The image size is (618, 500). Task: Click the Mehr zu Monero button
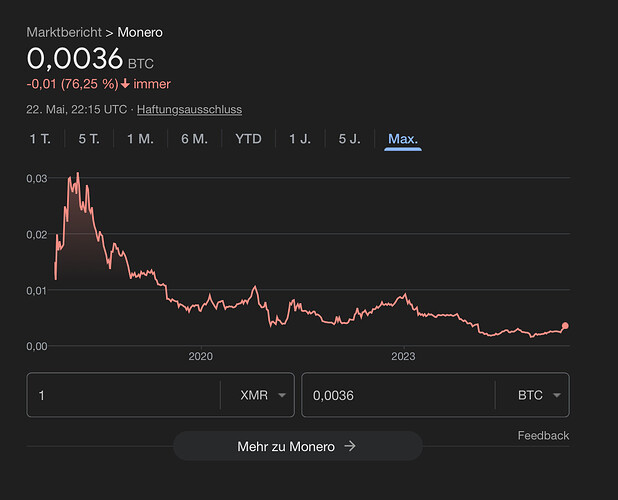pos(298,446)
